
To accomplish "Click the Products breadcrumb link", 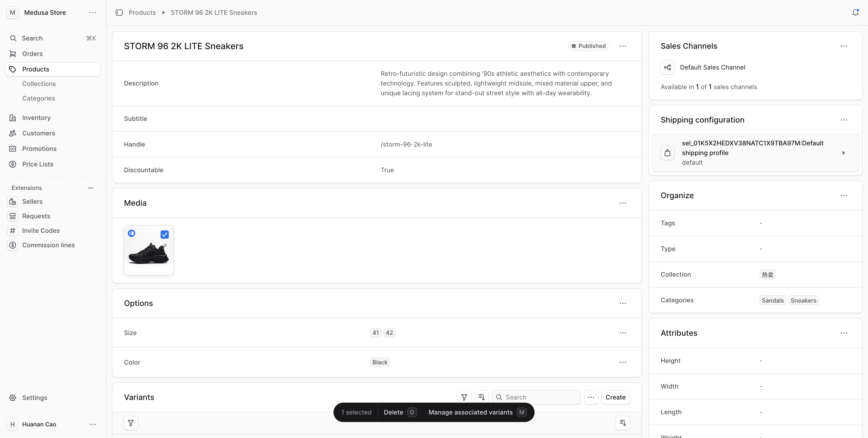I will [x=142, y=12].
